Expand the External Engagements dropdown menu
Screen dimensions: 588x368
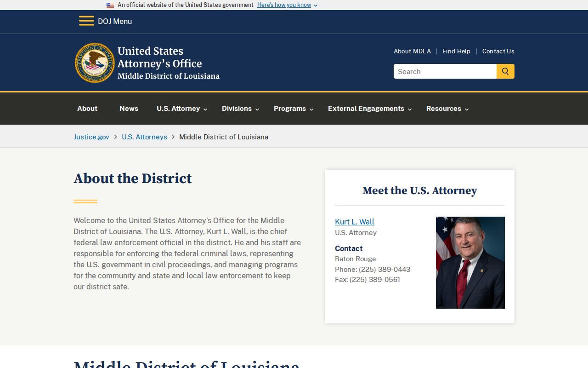pos(370,109)
